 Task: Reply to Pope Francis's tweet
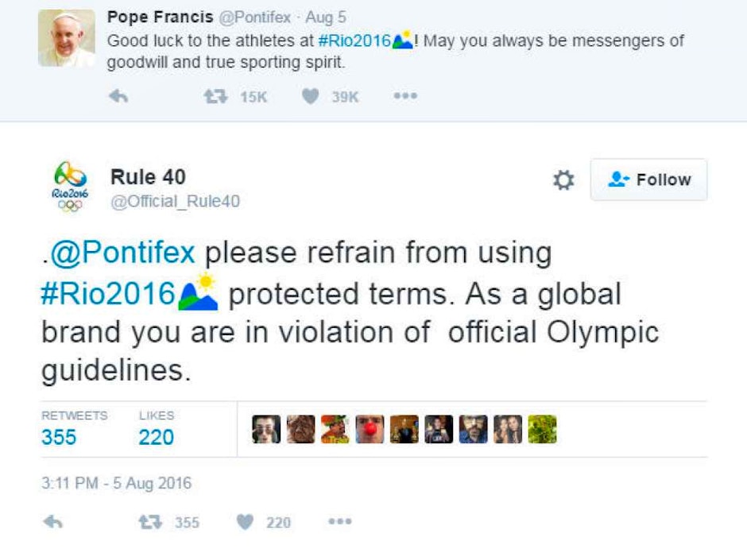click(x=118, y=96)
